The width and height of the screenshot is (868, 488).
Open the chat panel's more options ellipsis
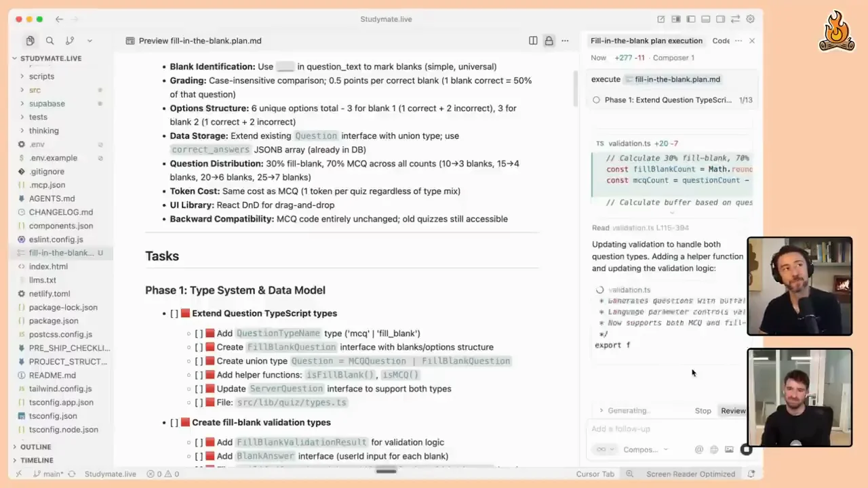click(738, 41)
